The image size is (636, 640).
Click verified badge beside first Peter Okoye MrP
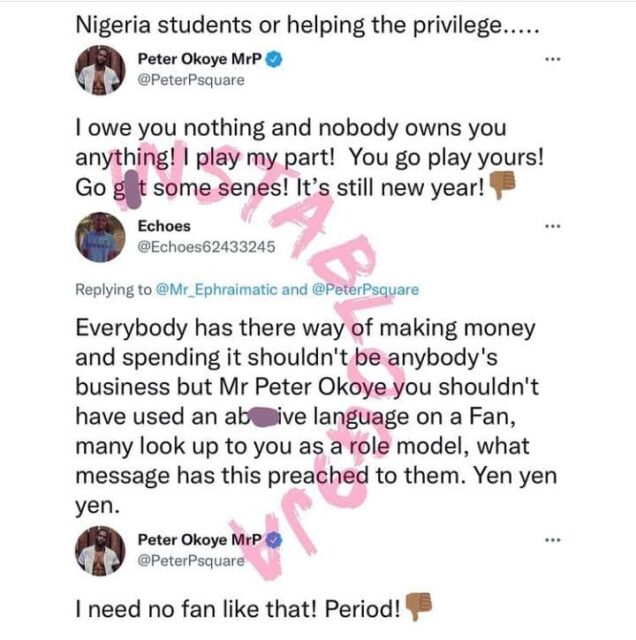[274, 60]
